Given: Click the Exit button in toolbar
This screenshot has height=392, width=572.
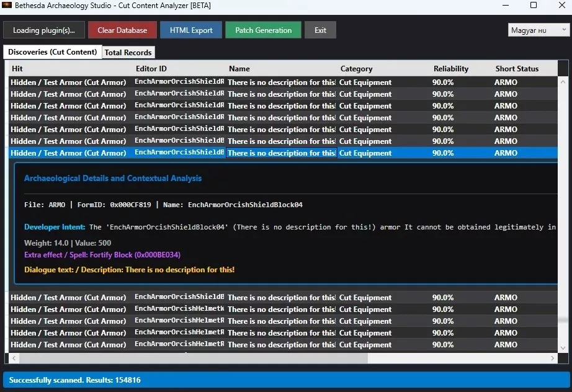Looking at the screenshot, I should tap(320, 30).
